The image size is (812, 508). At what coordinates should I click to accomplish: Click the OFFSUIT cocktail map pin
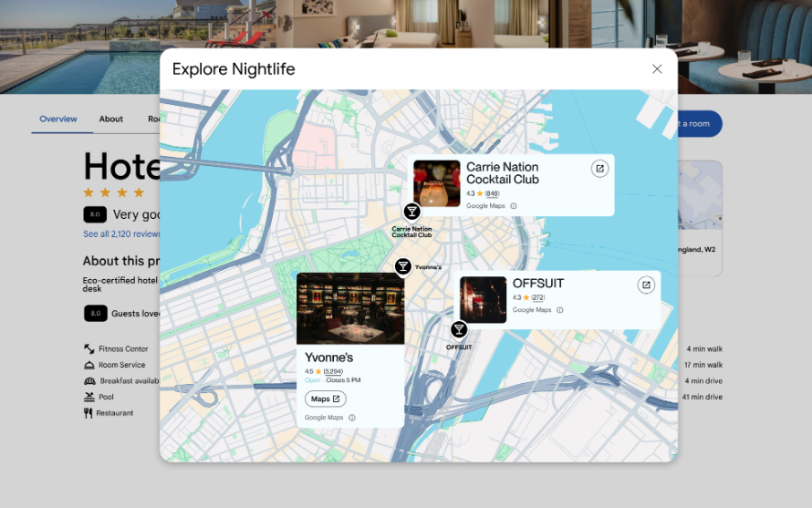pos(459,329)
